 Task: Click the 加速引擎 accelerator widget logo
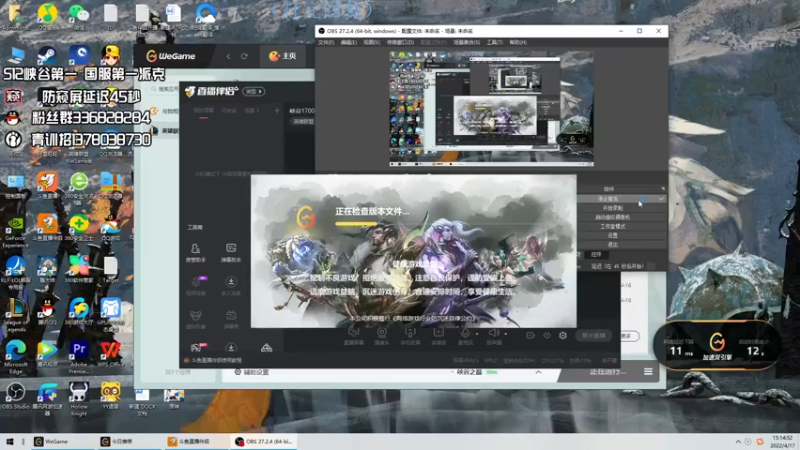click(x=717, y=342)
